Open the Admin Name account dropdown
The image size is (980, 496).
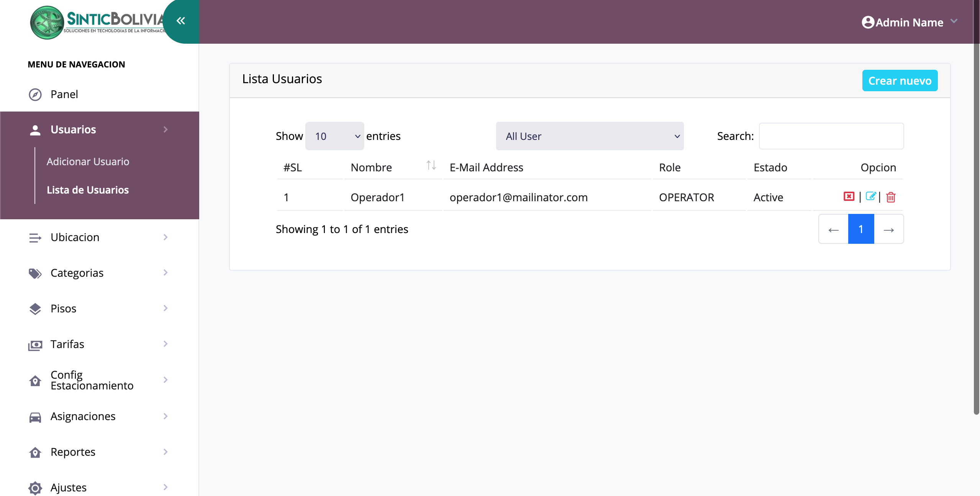pyautogui.click(x=909, y=22)
